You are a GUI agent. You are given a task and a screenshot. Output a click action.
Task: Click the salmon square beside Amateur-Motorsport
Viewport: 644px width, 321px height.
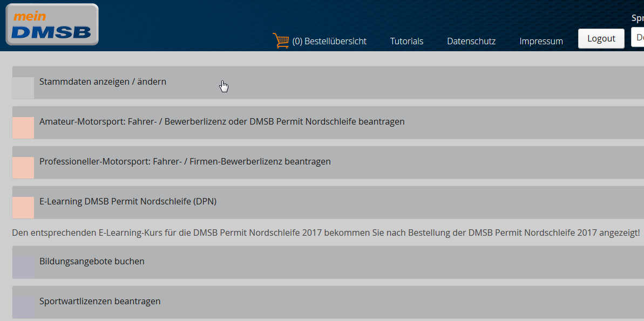pyautogui.click(x=23, y=128)
